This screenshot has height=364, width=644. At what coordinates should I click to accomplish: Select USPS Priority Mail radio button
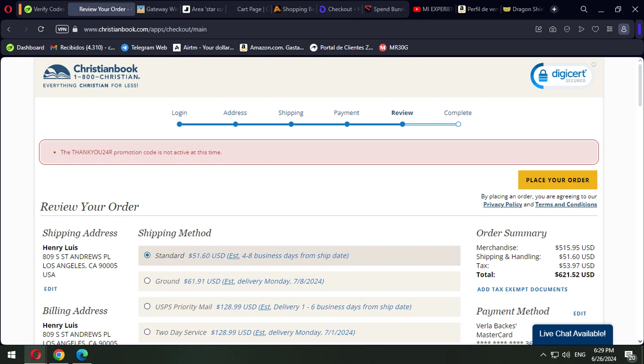[147, 306]
